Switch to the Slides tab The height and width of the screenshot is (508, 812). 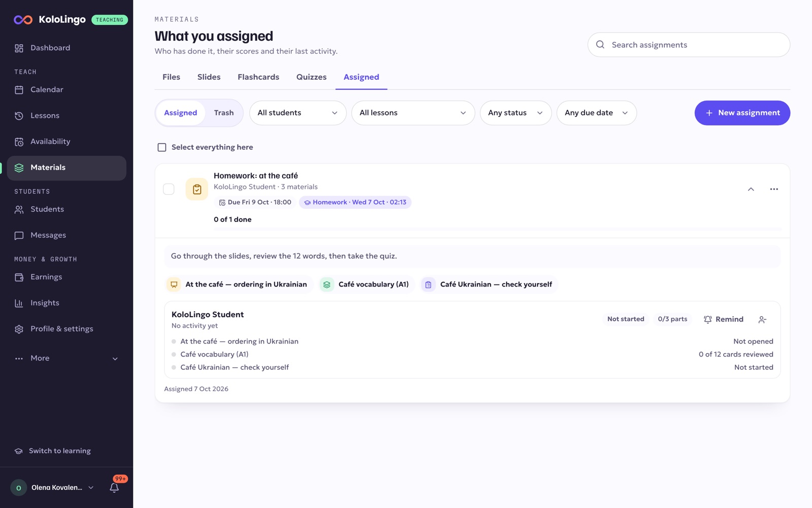(209, 77)
